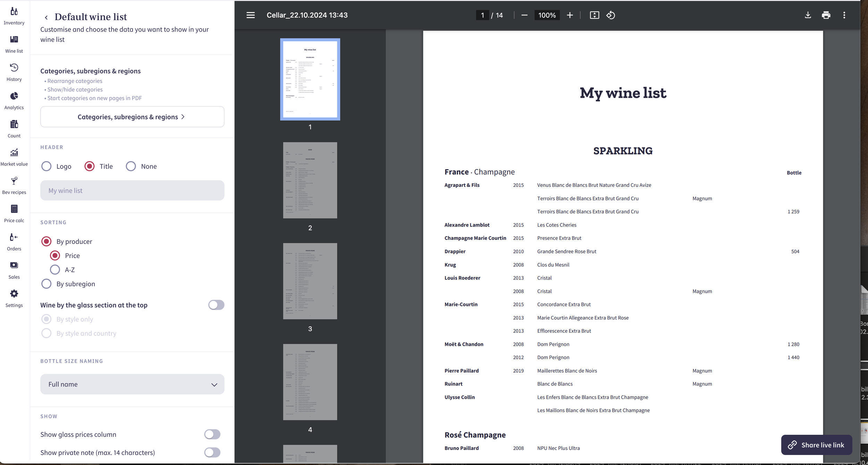Print the wine list PDF
This screenshot has width=868, height=465.
pyautogui.click(x=826, y=15)
